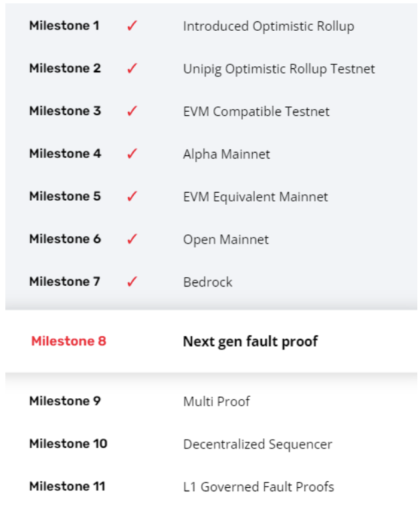Viewport: 420px width, 514px height.
Task: Click Unipig Optimistic Rollup Testnet description
Action: [x=279, y=69]
